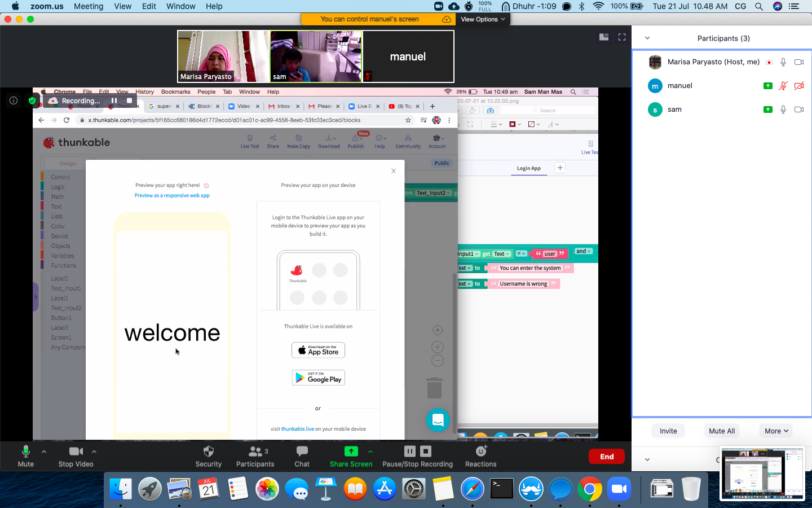Stop Video in Zoom toolbar
This screenshot has width=812, height=508.
[76, 456]
